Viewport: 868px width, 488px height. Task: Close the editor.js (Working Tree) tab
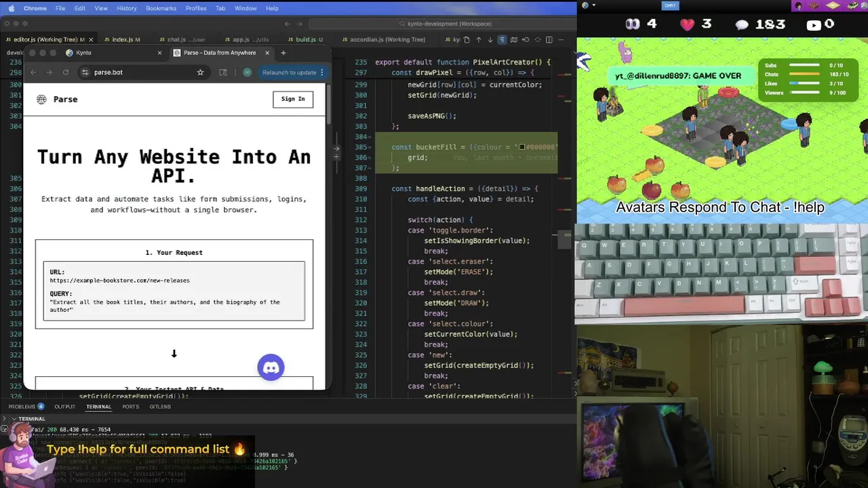pyautogui.click(x=90, y=39)
